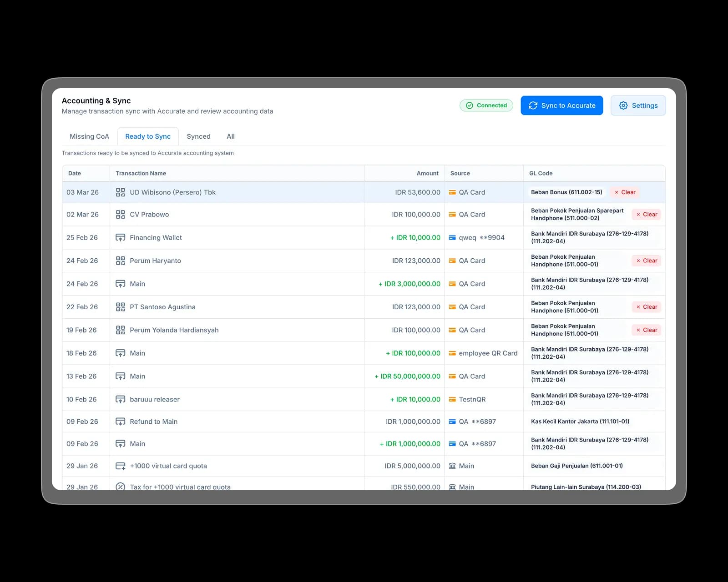This screenshot has width=728, height=582.
Task: Click the top-up icon next to Financing Wallet
Action: click(x=121, y=237)
